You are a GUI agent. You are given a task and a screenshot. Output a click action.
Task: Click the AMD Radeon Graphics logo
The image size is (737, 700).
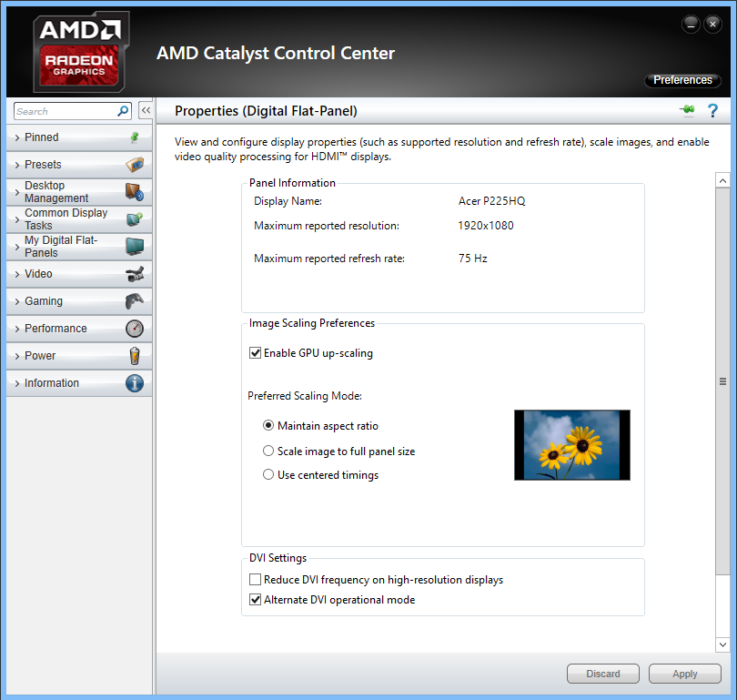click(x=80, y=53)
